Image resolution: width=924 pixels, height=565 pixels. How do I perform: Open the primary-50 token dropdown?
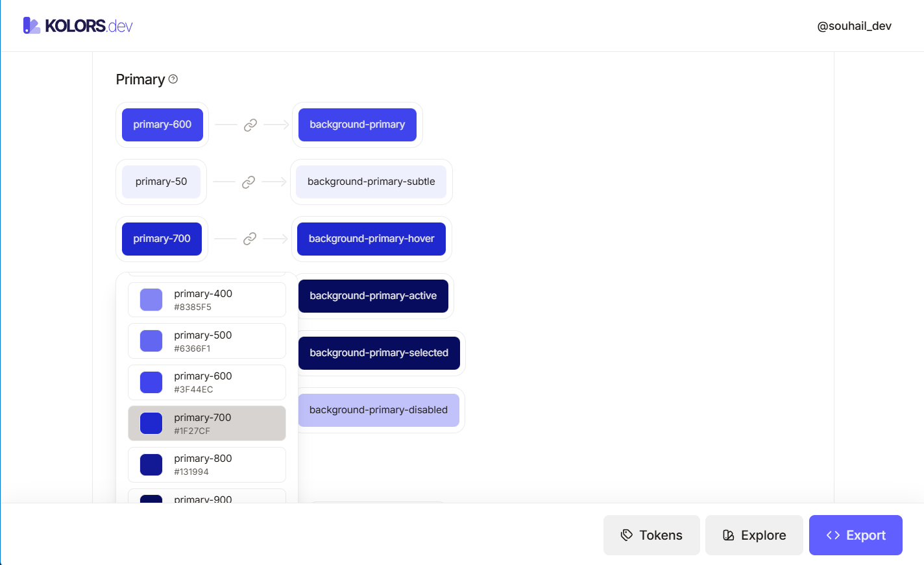tap(162, 182)
